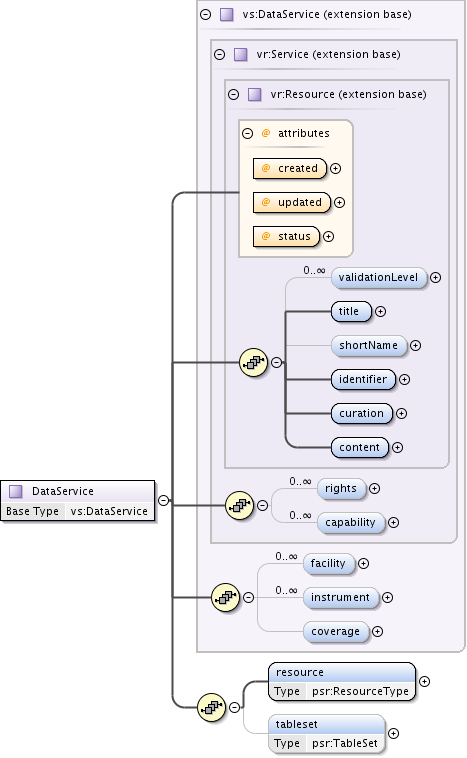Expand the capability element plus icon
The width and height of the screenshot is (467, 758).
394,523
